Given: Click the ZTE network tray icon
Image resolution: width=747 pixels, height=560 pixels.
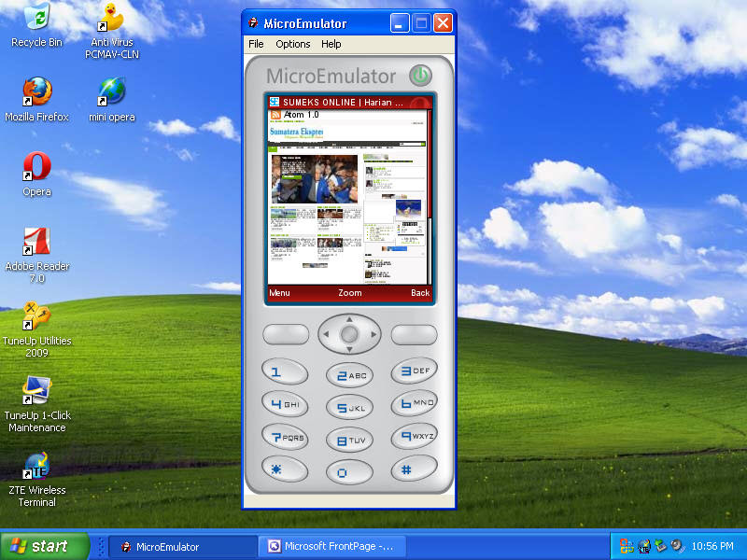Looking at the screenshot, I should point(644,546).
